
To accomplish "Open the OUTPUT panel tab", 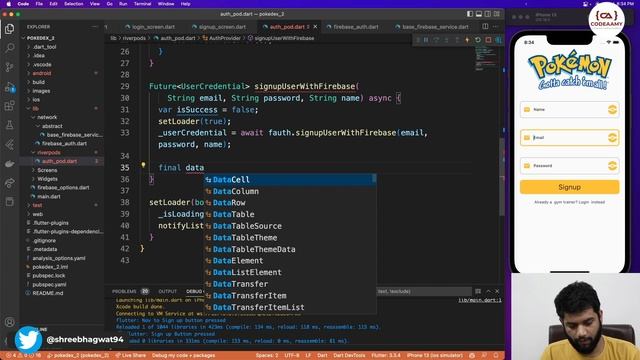I will [x=167, y=291].
